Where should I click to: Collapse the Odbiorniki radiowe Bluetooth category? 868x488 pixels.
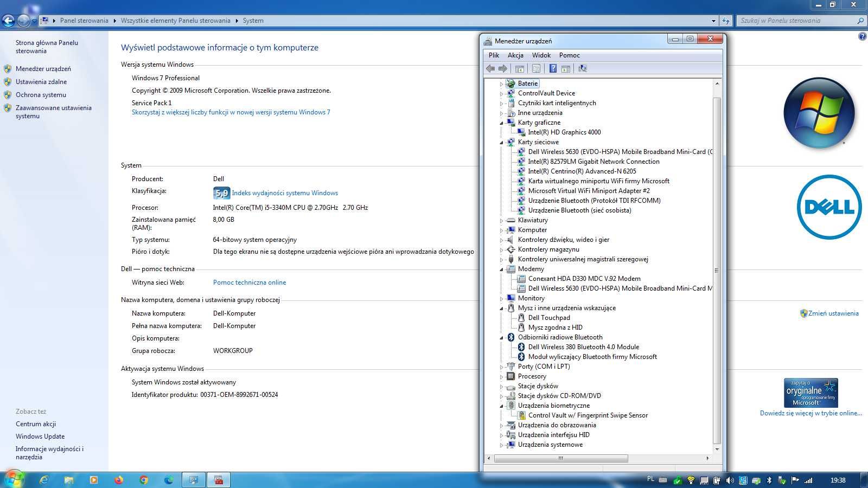pyautogui.click(x=501, y=338)
